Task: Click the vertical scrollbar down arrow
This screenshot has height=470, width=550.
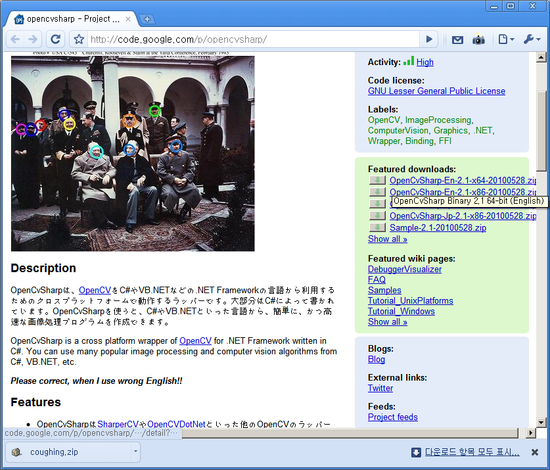Action: click(541, 422)
